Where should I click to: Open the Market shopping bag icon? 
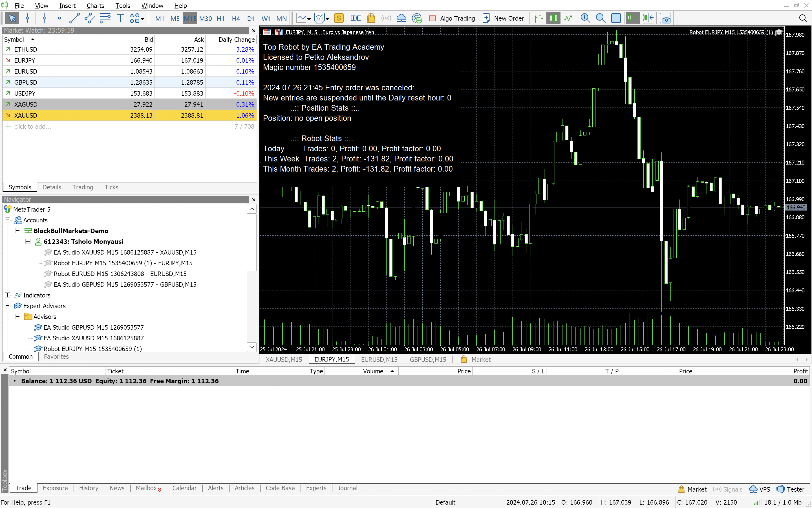(371, 18)
